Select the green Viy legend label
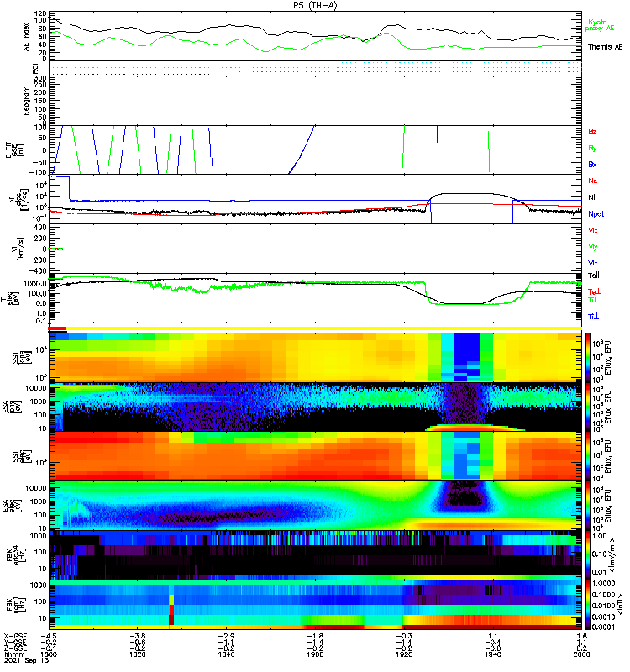630x672 pixels. tap(593, 247)
